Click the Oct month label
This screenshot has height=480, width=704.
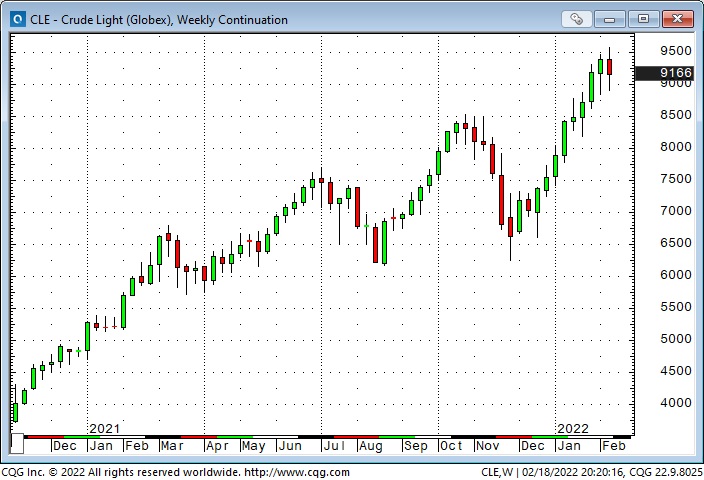[x=451, y=446]
